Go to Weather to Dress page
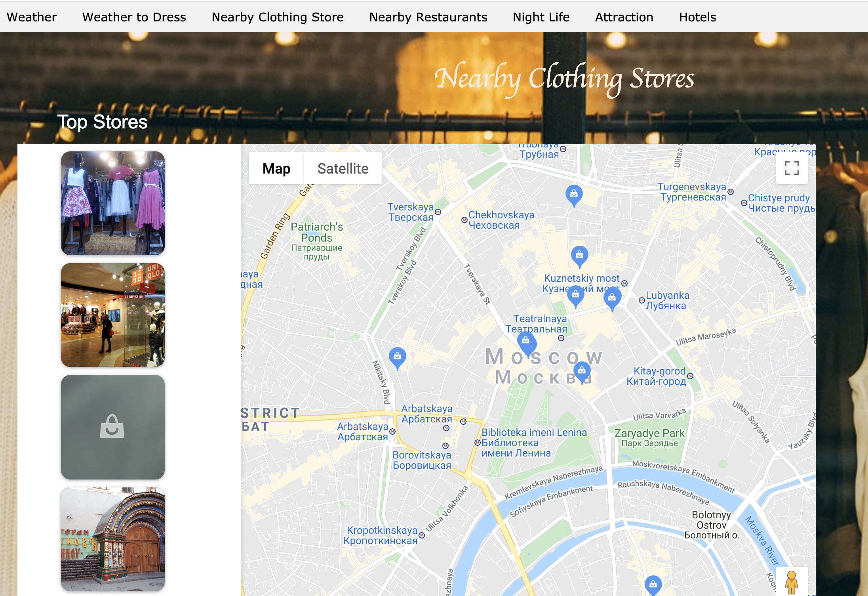The image size is (868, 596). click(134, 17)
